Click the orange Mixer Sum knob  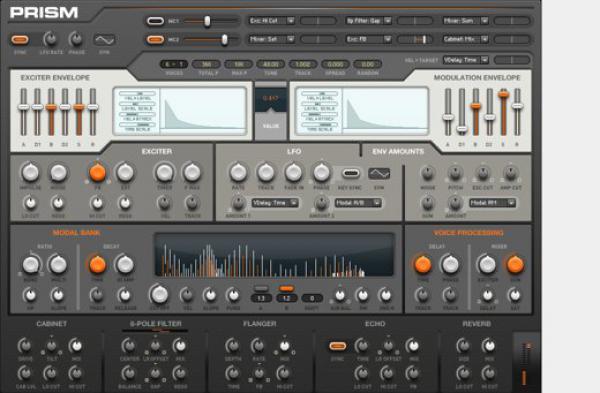coord(515,264)
